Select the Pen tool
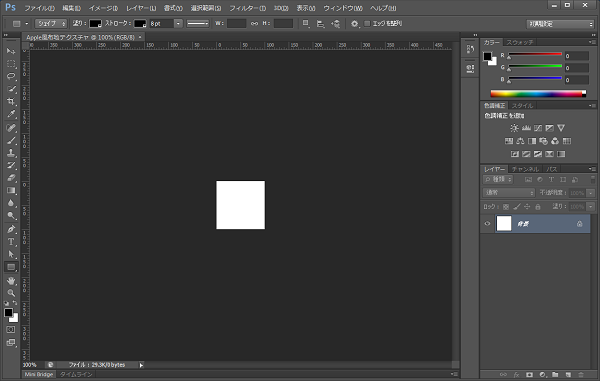 [x=11, y=229]
